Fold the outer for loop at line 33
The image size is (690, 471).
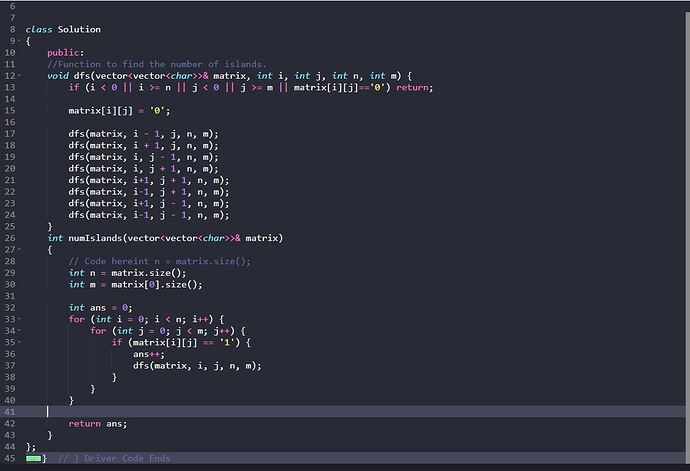pyautogui.click(x=19, y=319)
